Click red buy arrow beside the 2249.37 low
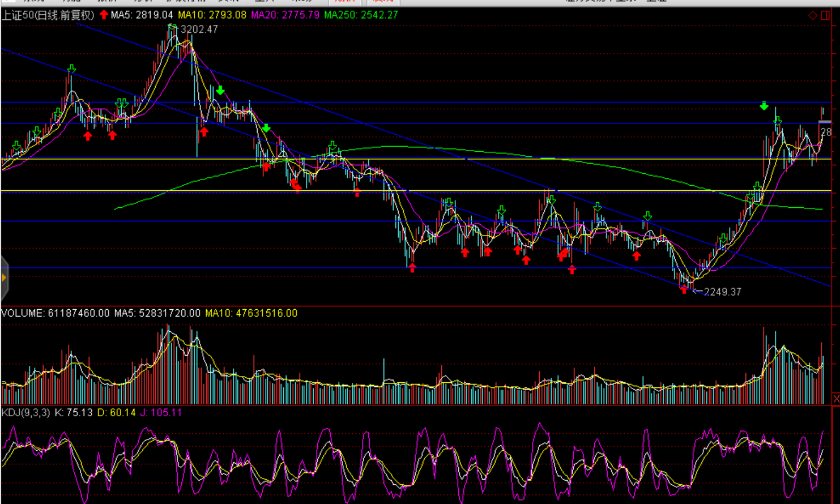The height and width of the screenshot is (504, 840). 684,289
